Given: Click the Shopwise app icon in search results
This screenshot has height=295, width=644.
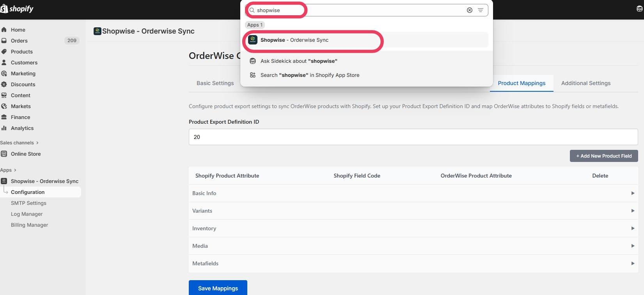Looking at the screenshot, I should click(253, 40).
